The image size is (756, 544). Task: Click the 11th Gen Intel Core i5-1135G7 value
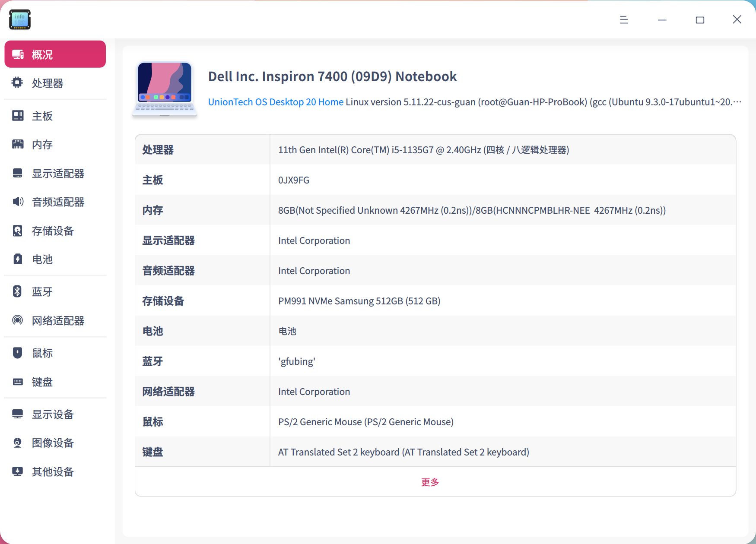pos(423,150)
